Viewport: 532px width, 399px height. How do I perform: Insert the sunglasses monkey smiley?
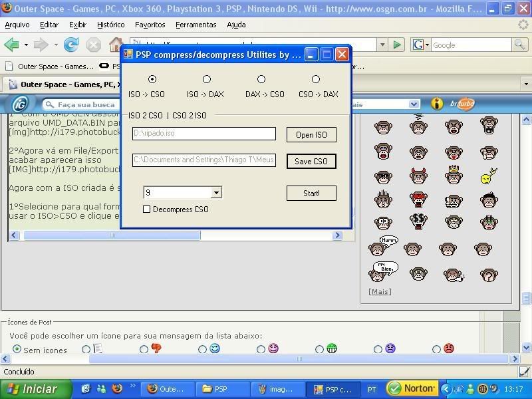click(x=383, y=177)
